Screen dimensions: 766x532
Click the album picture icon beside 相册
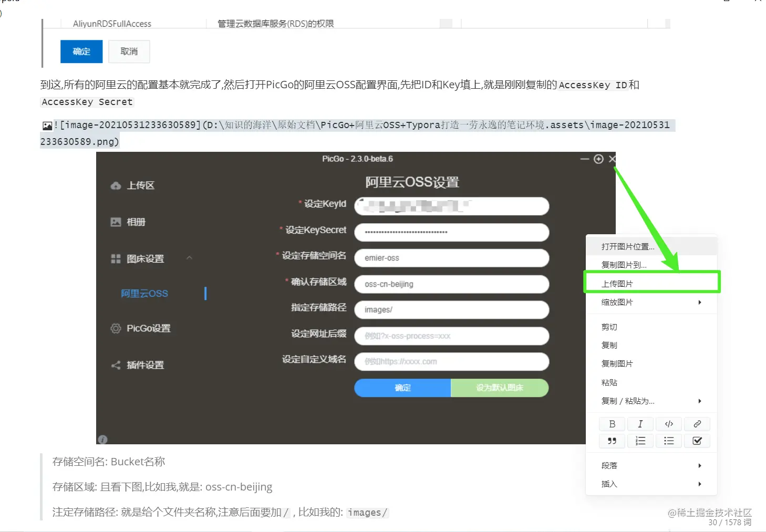[116, 222]
